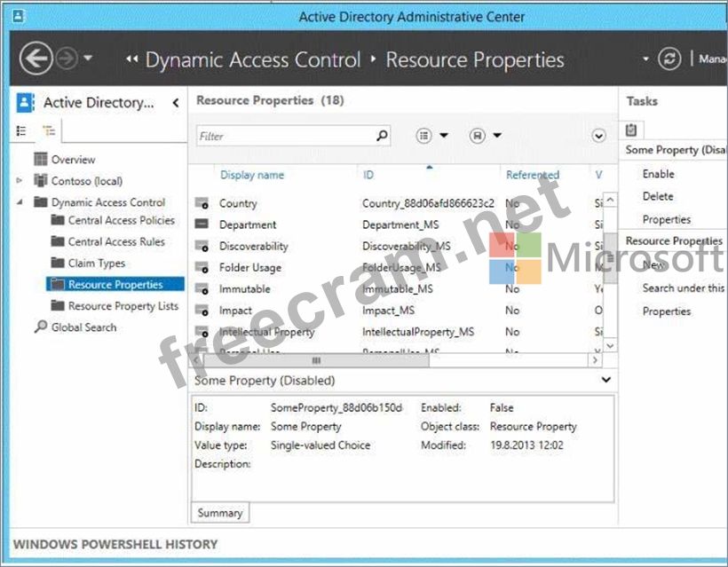728x567 pixels.
Task: Click the list's vertical scrollbar down arrow
Action: pos(610,345)
